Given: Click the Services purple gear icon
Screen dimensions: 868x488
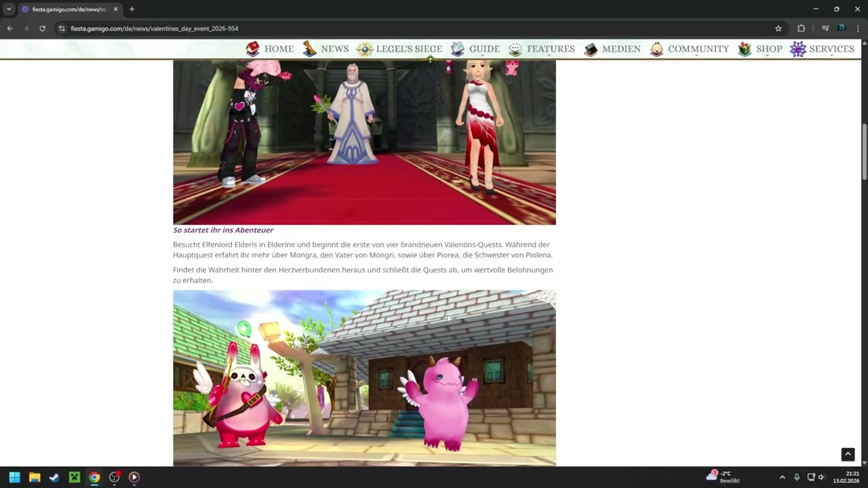Looking at the screenshot, I should (x=798, y=49).
